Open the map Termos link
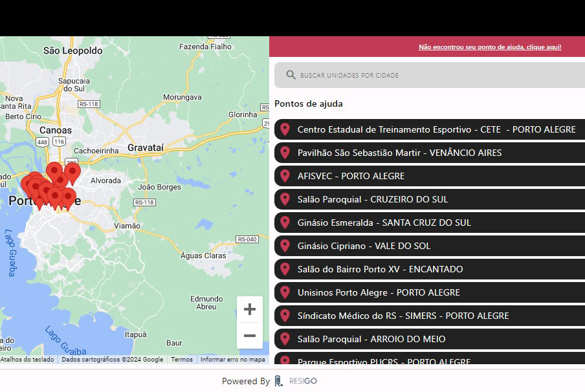 coord(182,360)
